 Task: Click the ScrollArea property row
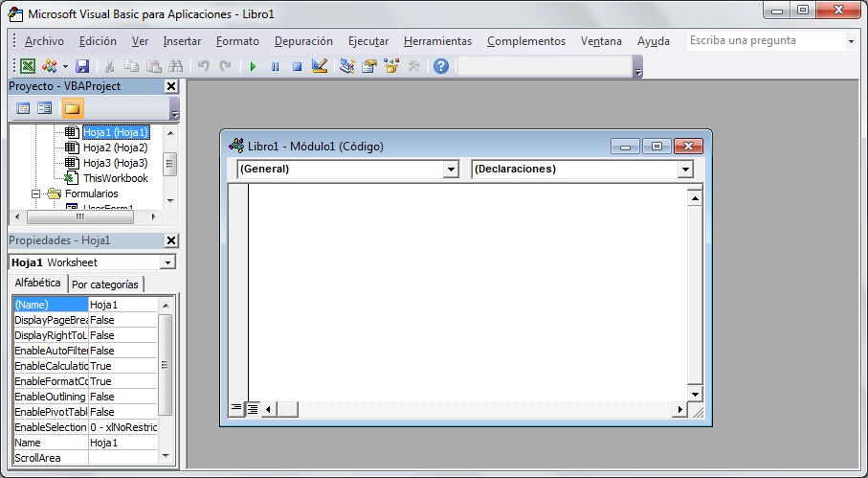pyautogui.click(x=85, y=458)
